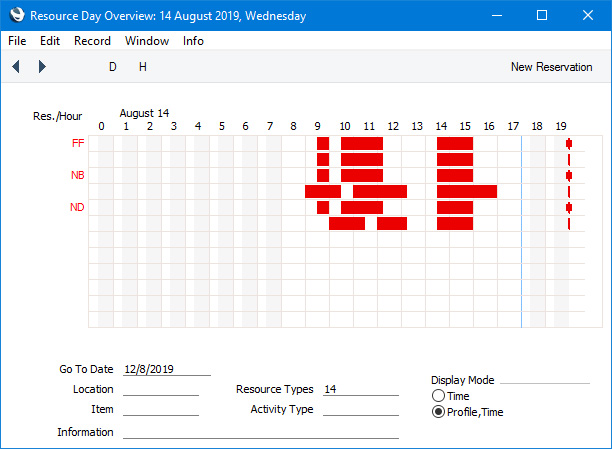Viewport: 612px width, 449px height.
Task: Click the D day view button
Action: (x=113, y=67)
